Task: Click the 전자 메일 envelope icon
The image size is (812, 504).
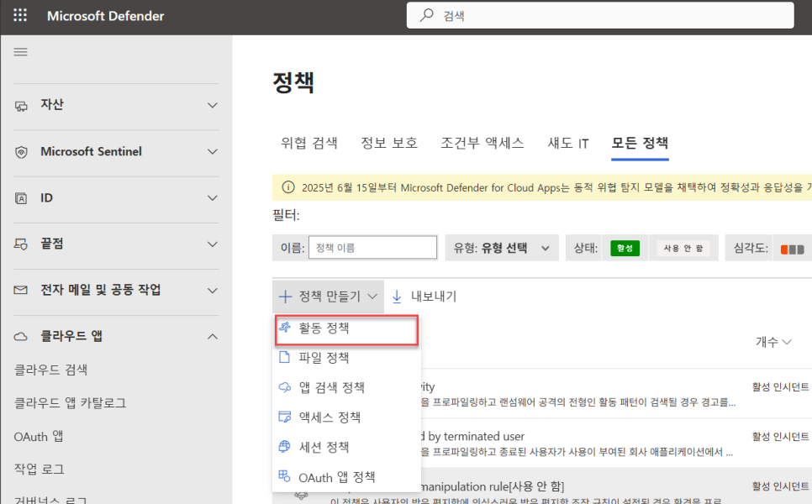Action: [21, 290]
